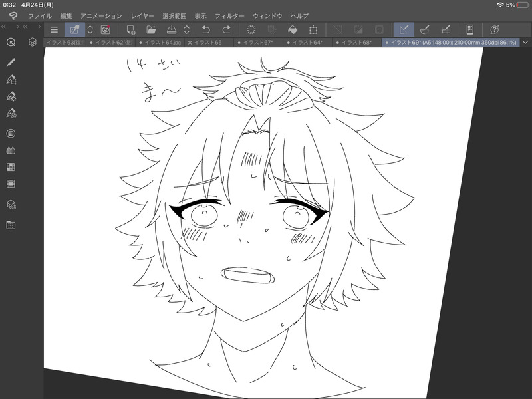Viewport: 532px width, 399px height.
Task: Open the color wheel palette icon
Action: click(x=11, y=134)
